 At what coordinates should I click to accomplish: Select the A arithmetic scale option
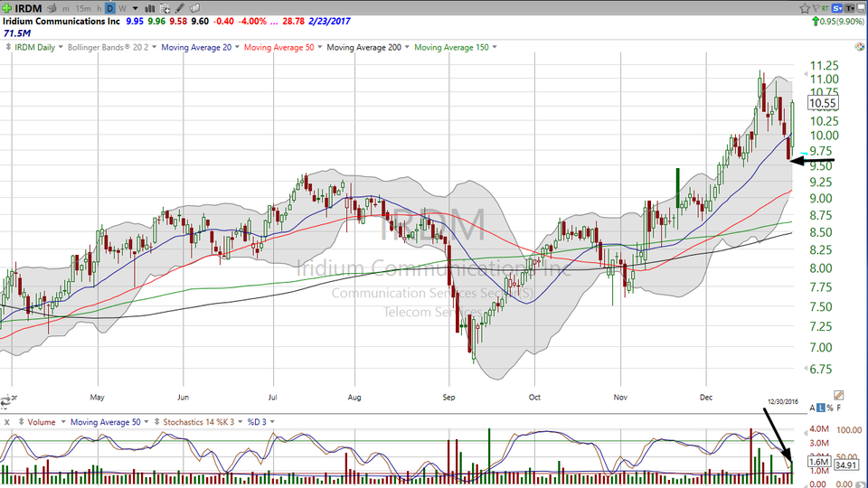click(x=812, y=408)
